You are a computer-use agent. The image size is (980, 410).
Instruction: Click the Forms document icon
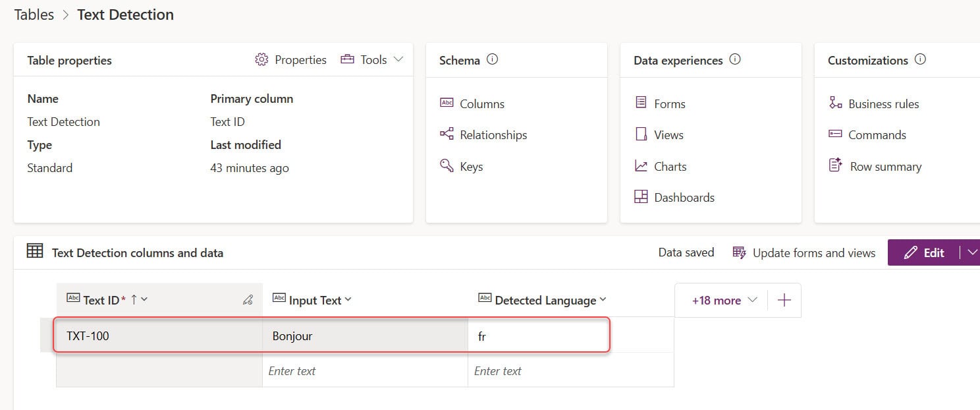point(641,103)
